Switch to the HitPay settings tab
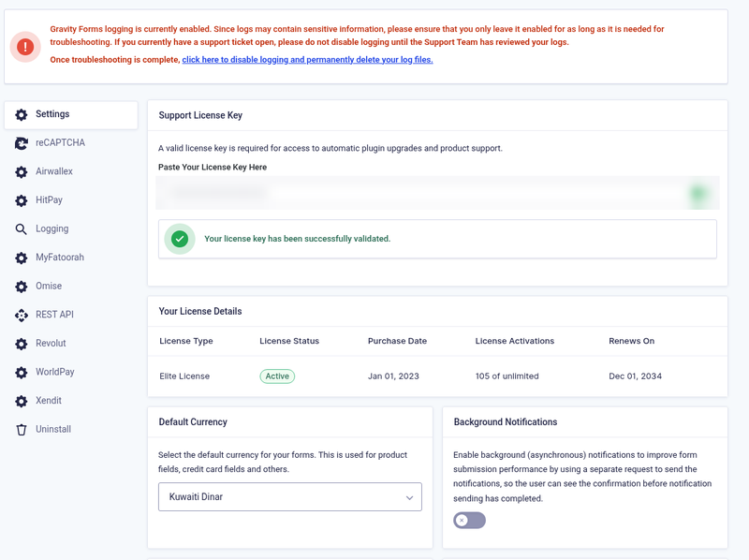Screen dimensions: 749x560 point(49,200)
